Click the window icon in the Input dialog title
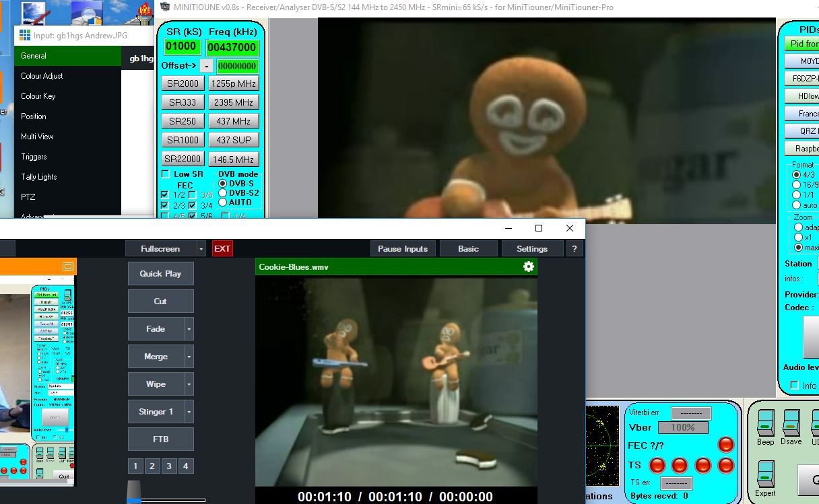 click(25, 35)
